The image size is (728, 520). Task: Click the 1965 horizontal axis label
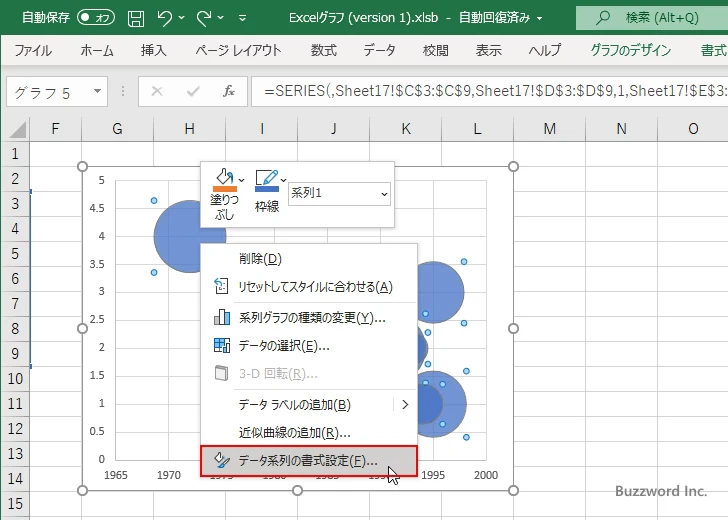click(x=116, y=475)
